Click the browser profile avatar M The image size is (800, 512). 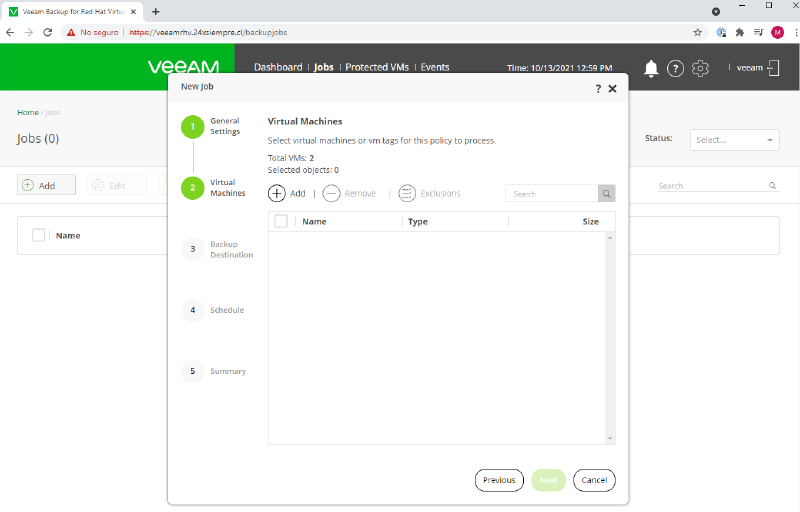[x=777, y=33]
